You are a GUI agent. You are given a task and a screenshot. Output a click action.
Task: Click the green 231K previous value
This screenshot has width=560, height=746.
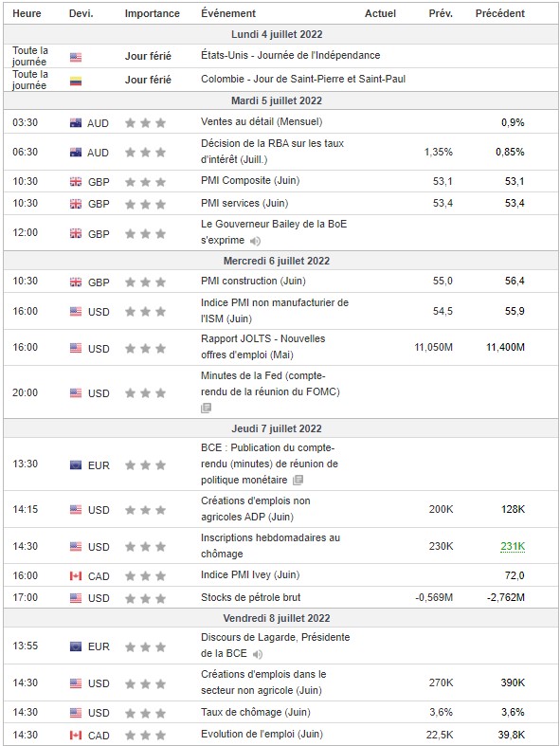tap(513, 546)
